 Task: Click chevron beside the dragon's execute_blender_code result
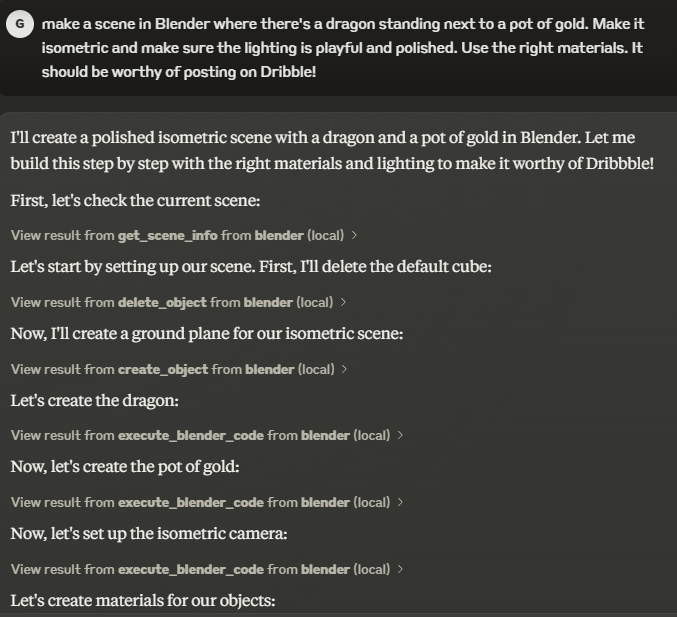pos(400,436)
